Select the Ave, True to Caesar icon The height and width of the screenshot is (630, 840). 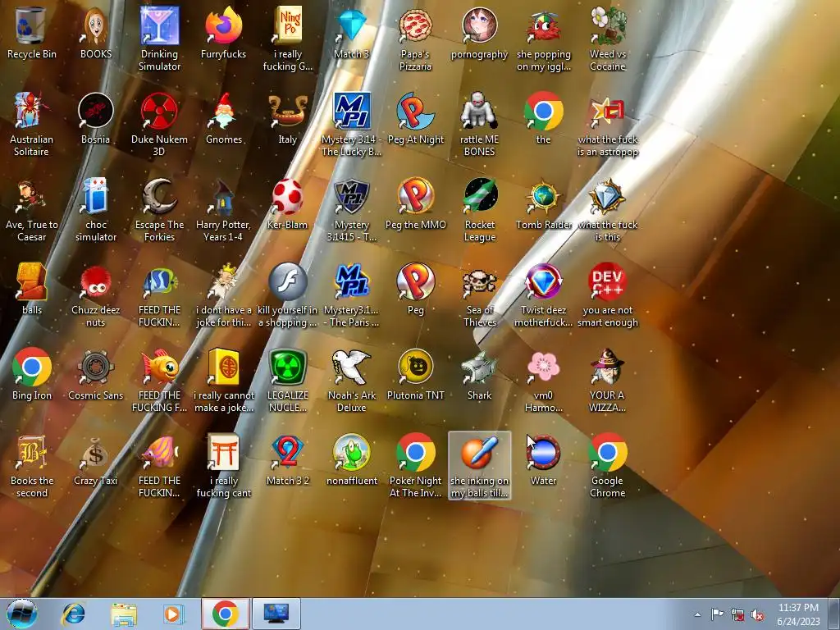point(32,197)
